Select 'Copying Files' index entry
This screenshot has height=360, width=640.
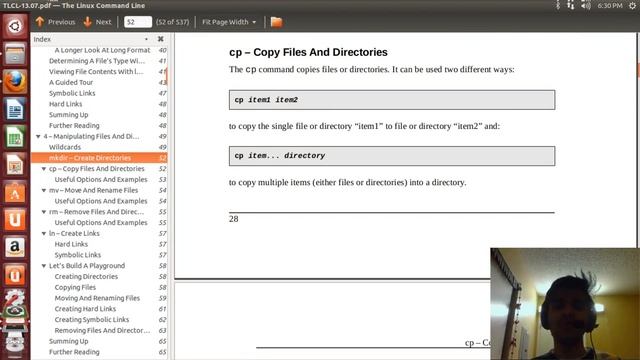pos(75,287)
